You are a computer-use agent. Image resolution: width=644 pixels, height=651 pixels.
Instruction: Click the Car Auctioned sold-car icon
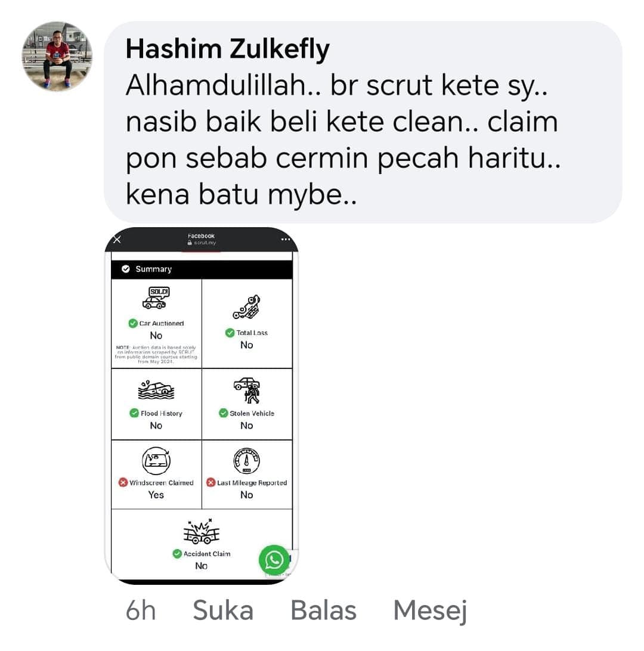(x=156, y=298)
